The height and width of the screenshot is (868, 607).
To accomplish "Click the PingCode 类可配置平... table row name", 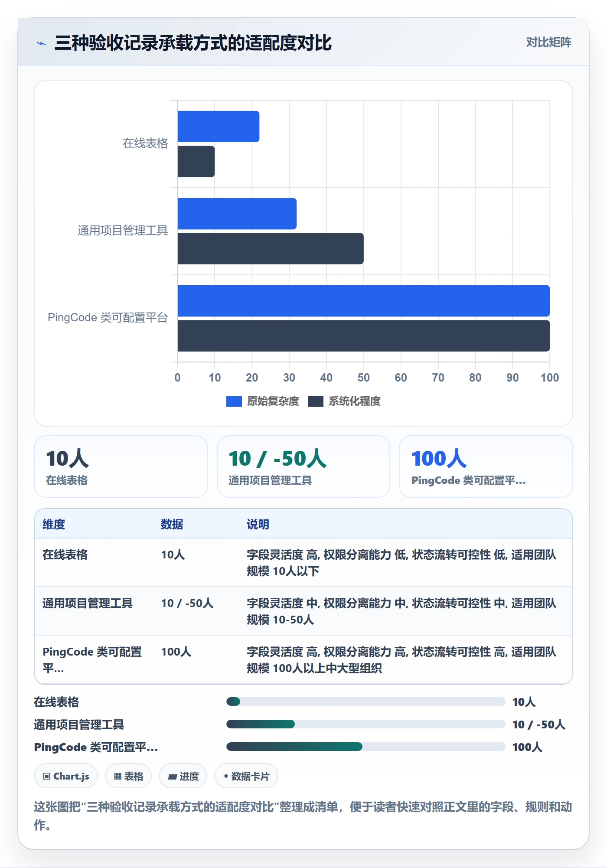I will (x=92, y=660).
